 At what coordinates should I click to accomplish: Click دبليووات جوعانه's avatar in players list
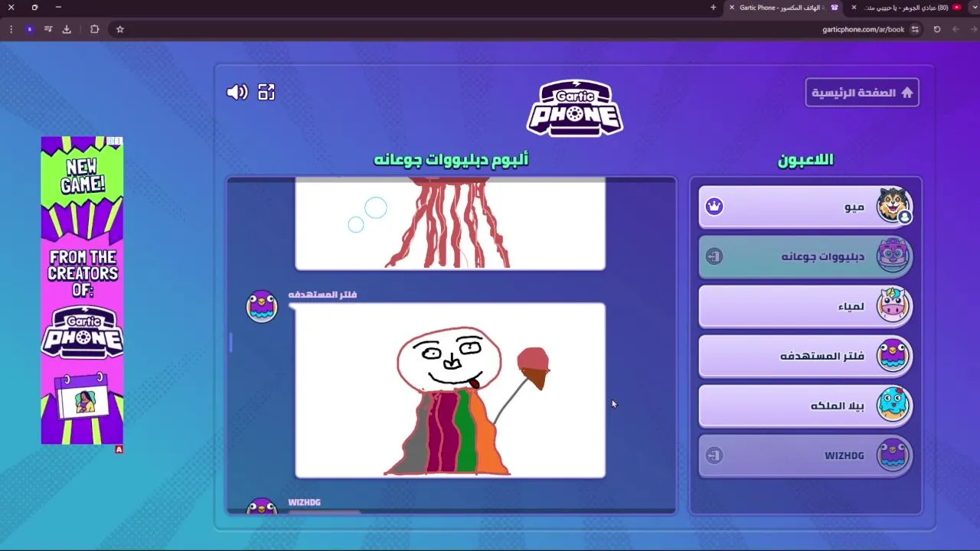893,256
